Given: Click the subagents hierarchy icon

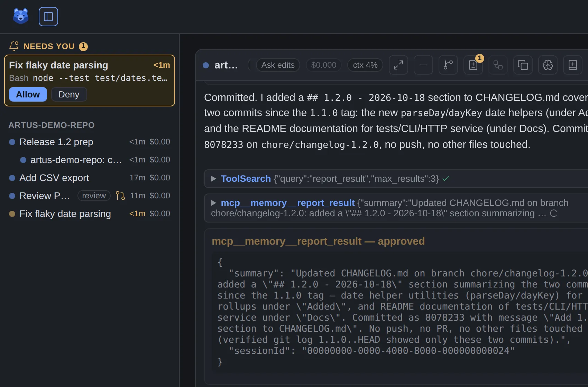Looking at the screenshot, I should click(x=498, y=65).
